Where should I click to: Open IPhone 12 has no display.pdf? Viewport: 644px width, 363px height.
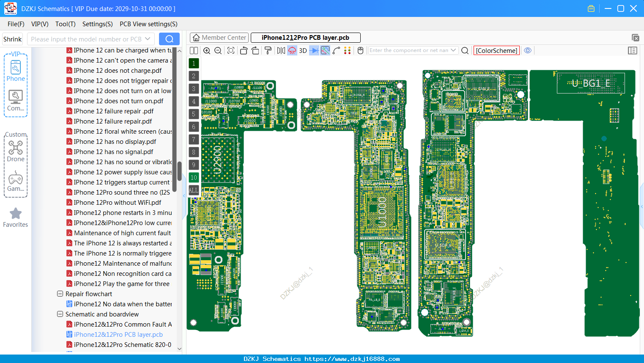pyautogui.click(x=115, y=141)
